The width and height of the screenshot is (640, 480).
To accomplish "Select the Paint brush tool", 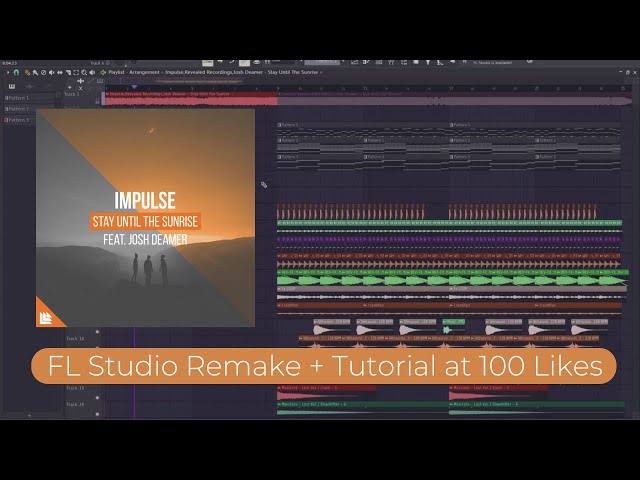I will click(36, 72).
